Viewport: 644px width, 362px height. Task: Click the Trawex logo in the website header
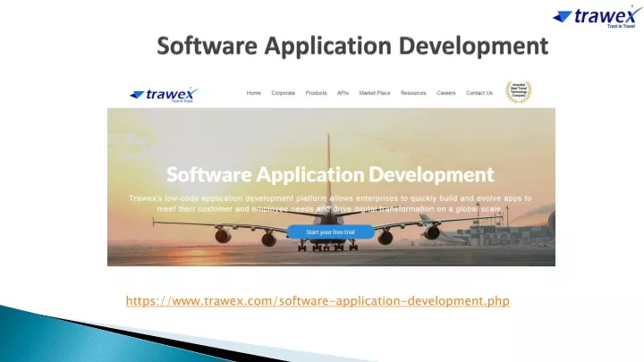coord(164,95)
